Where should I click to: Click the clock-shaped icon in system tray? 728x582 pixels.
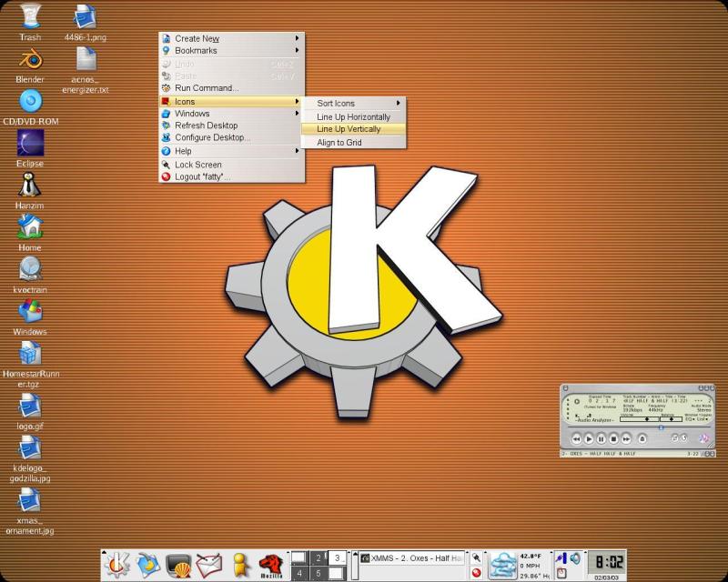pos(561,572)
